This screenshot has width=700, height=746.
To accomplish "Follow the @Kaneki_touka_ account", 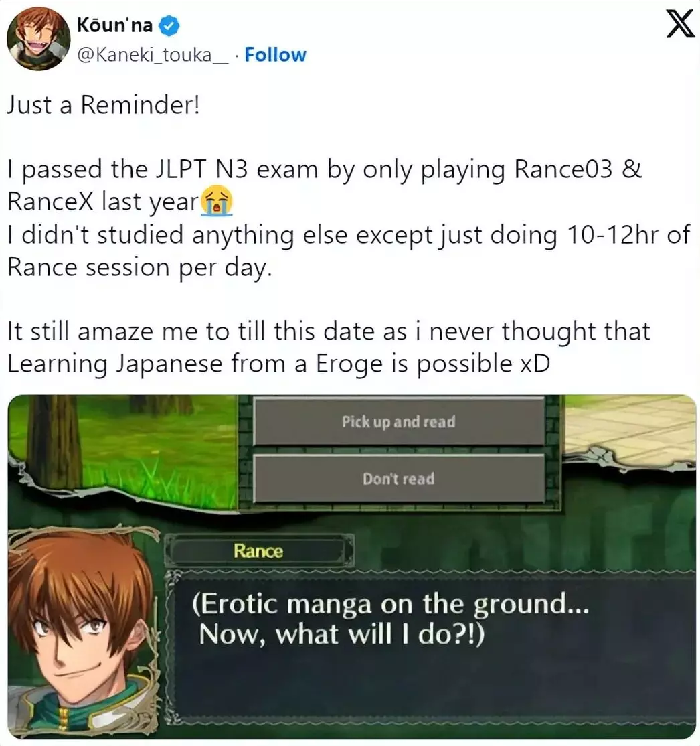I will [x=275, y=55].
